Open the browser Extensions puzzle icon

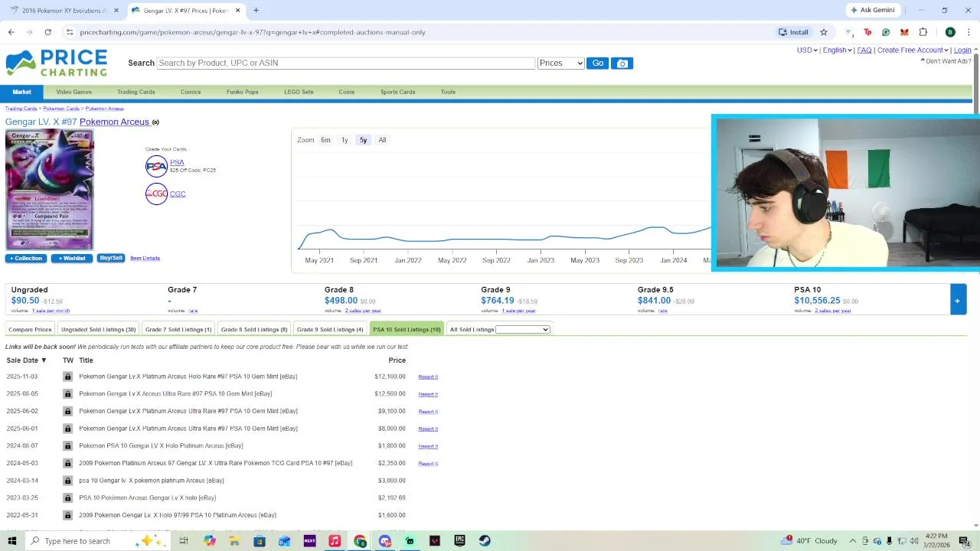(x=923, y=32)
